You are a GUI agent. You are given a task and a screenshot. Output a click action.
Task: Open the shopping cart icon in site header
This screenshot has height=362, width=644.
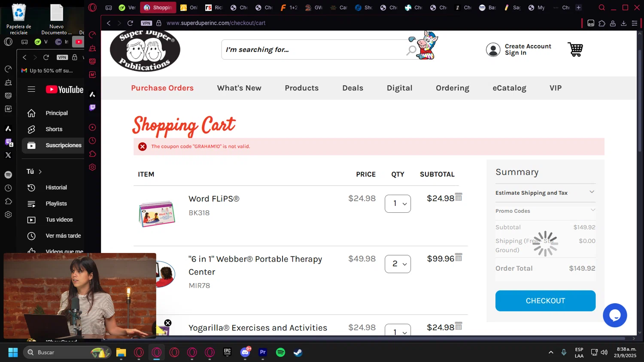[575, 49]
